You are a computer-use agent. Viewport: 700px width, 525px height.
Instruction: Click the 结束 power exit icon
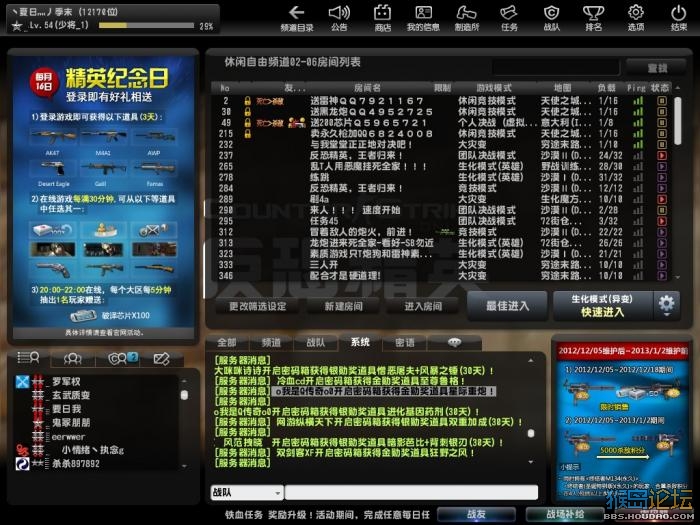point(679,18)
